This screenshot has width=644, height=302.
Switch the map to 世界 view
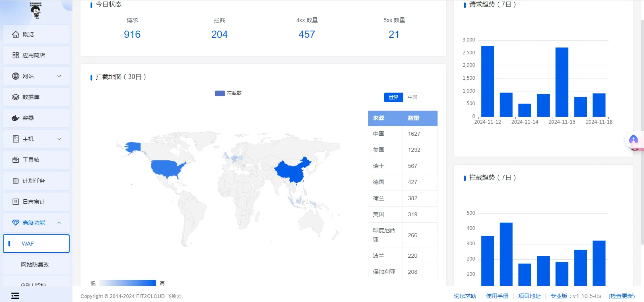(x=393, y=97)
